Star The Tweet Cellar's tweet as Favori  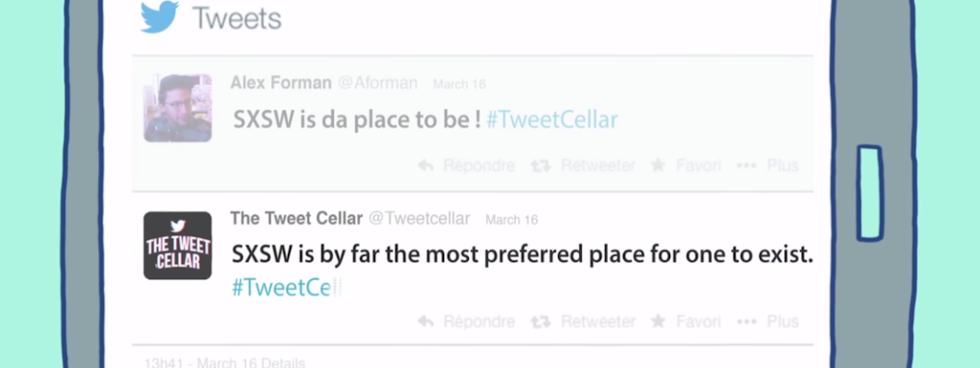click(685, 322)
